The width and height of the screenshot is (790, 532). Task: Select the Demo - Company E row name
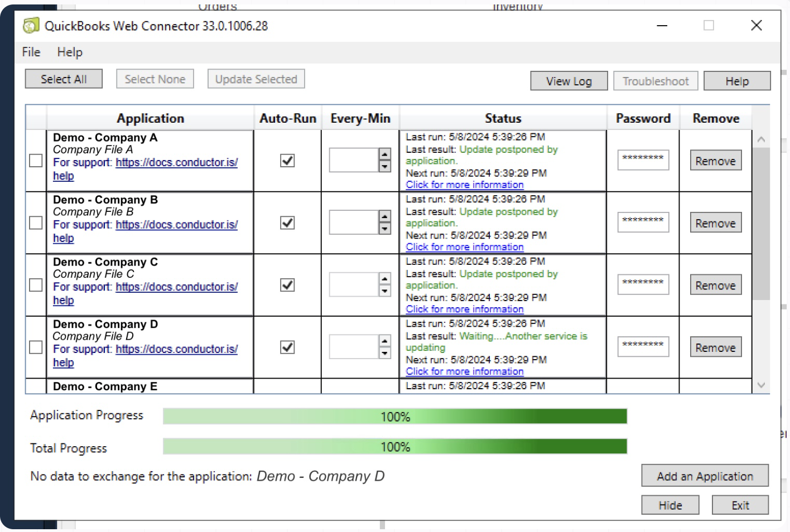tap(105, 386)
